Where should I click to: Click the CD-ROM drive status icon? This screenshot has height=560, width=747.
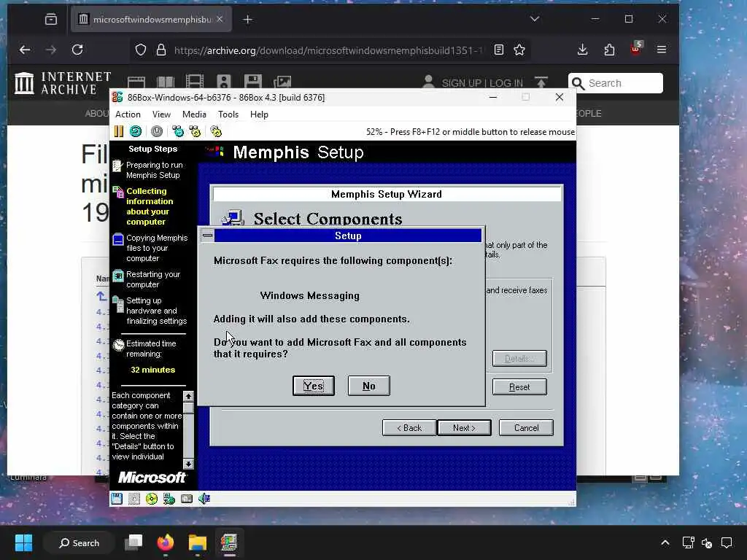click(x=152, y=499)
